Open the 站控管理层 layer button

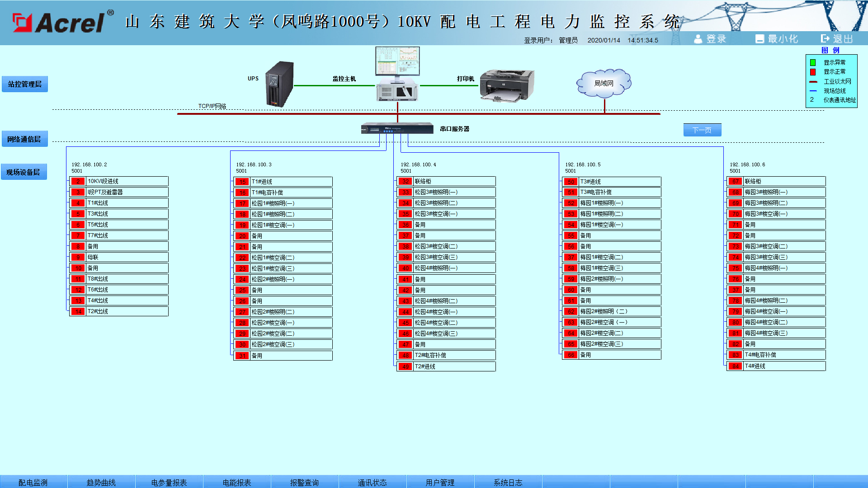(x=25, y=84)
